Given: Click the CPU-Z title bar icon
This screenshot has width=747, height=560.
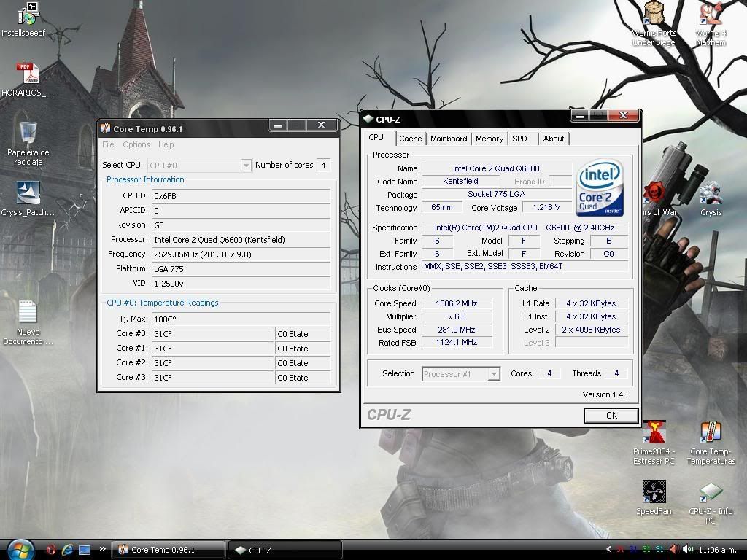Looking at the screenshot, I should pyautogui.click(x=368, y=119).
